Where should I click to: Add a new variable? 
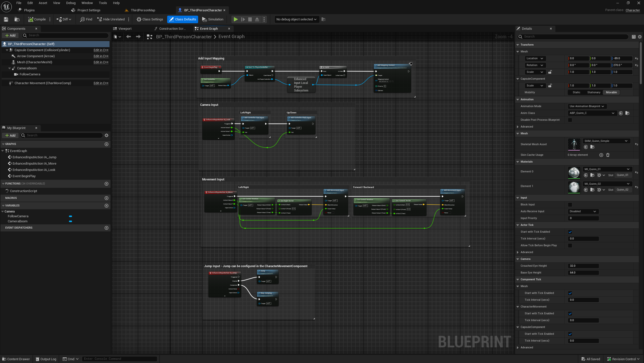pos(106,206)
